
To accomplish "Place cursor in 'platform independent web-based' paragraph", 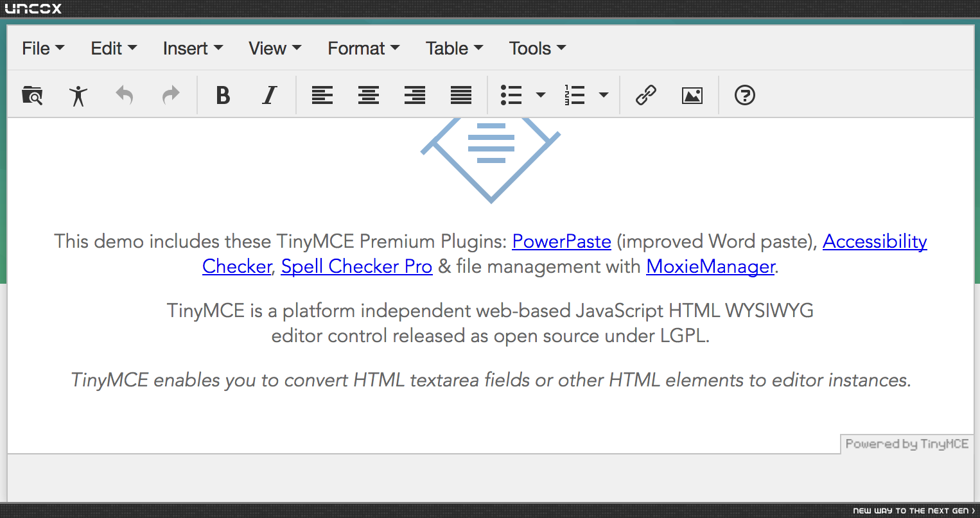I will click(490, 323).
